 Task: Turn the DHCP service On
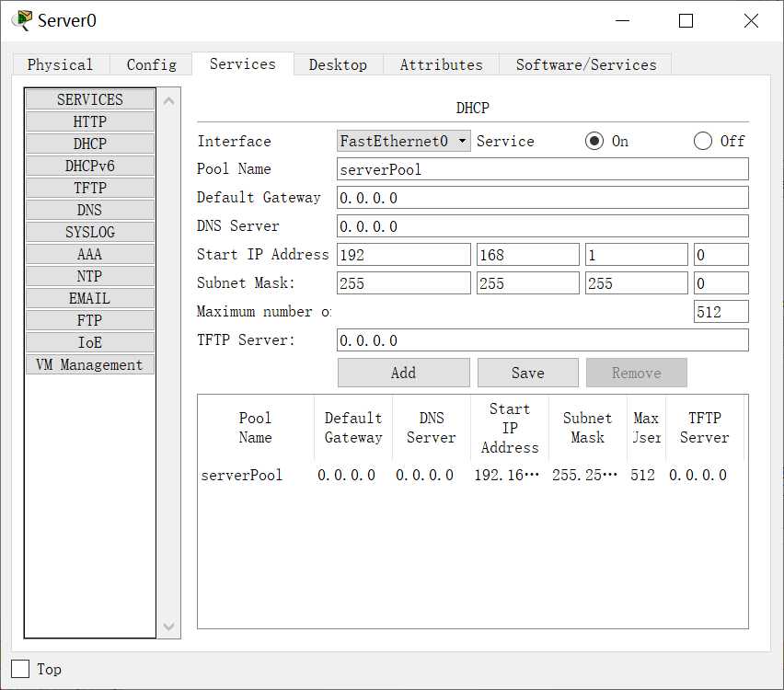click(594, 141)
